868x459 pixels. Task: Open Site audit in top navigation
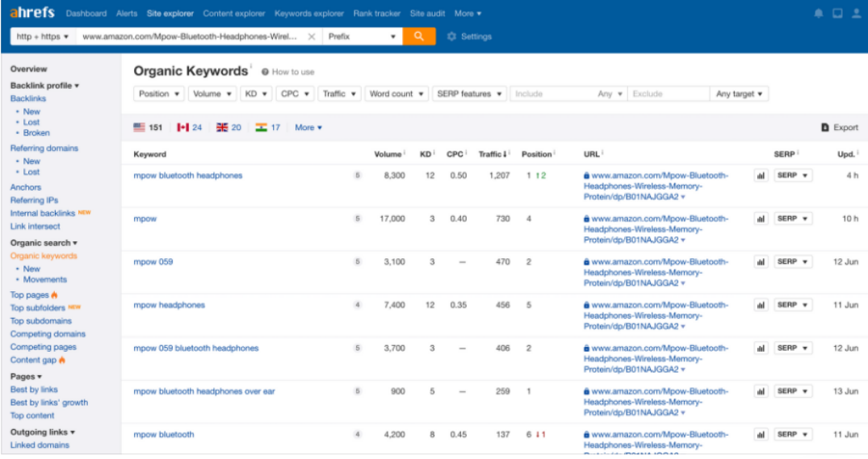pos(427,13)
